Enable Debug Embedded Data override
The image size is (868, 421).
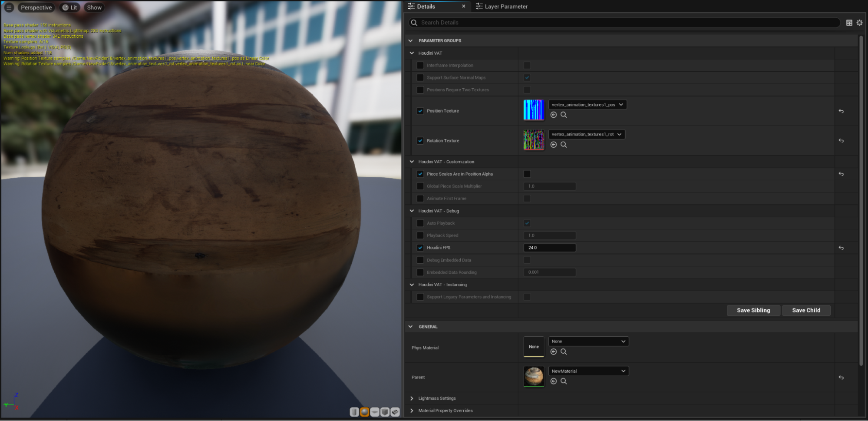[x=420, y=260]
